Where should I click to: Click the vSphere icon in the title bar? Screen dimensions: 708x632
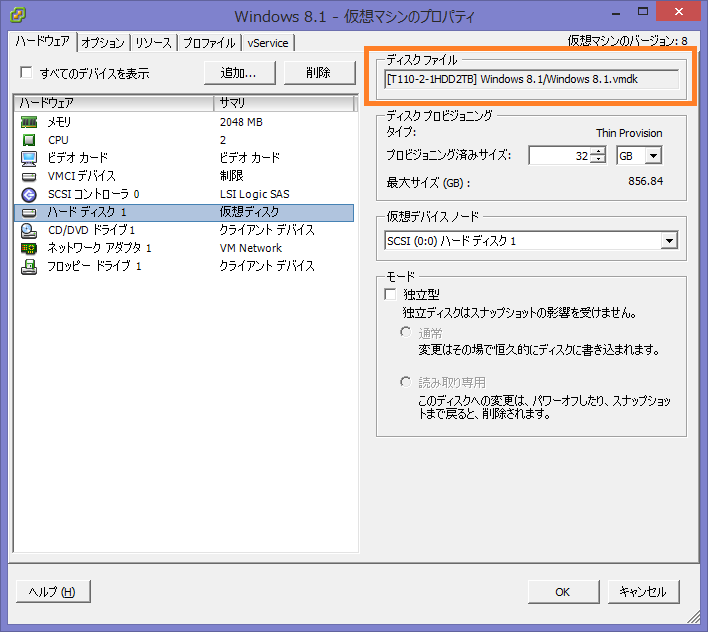click(x=18, y=15)
